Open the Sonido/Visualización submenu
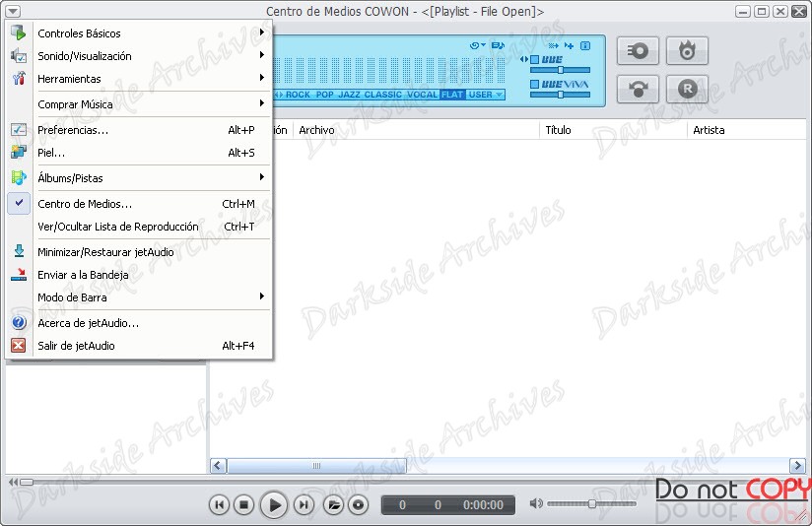Image resolution: width=812 pixels, height=526 pixels. point(139,56)
